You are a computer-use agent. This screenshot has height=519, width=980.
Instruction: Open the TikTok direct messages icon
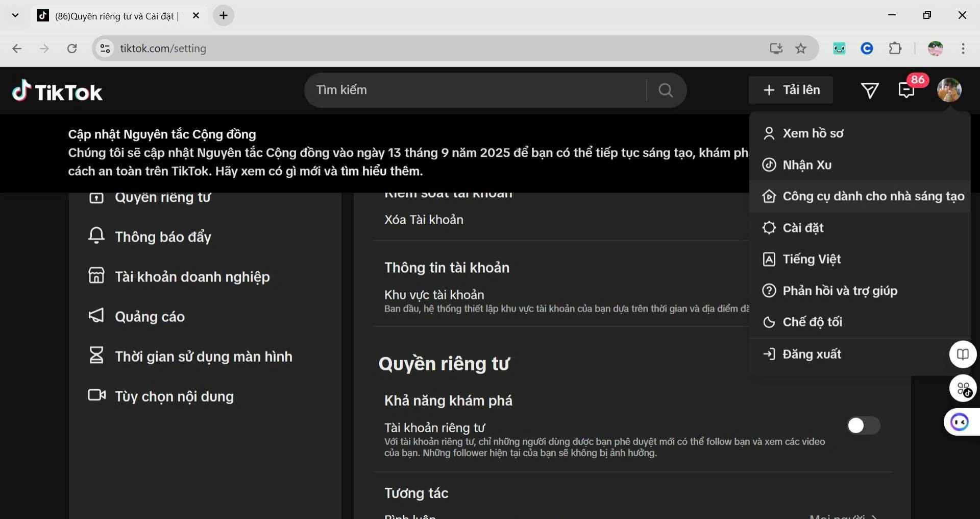[870, 90]
